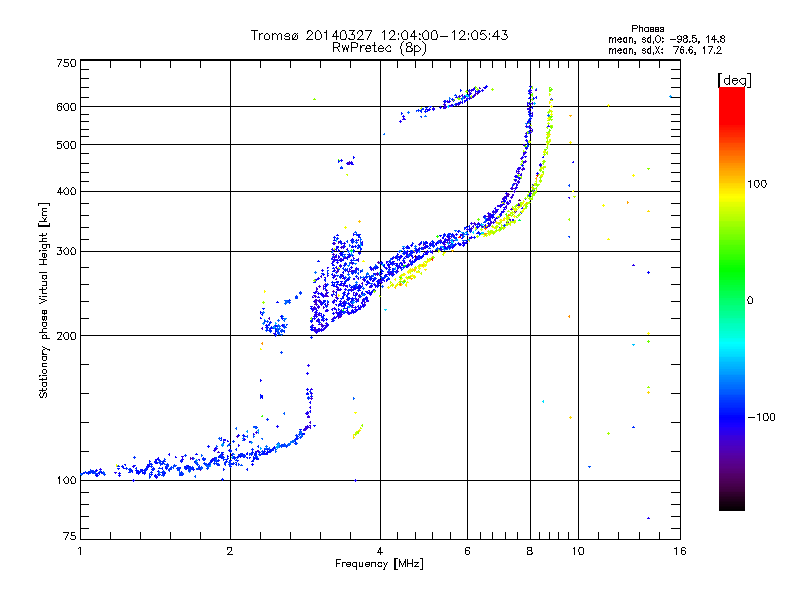
Task: Click the "Frequency [MHz]" axis label
Action: [x=379, y=564]
